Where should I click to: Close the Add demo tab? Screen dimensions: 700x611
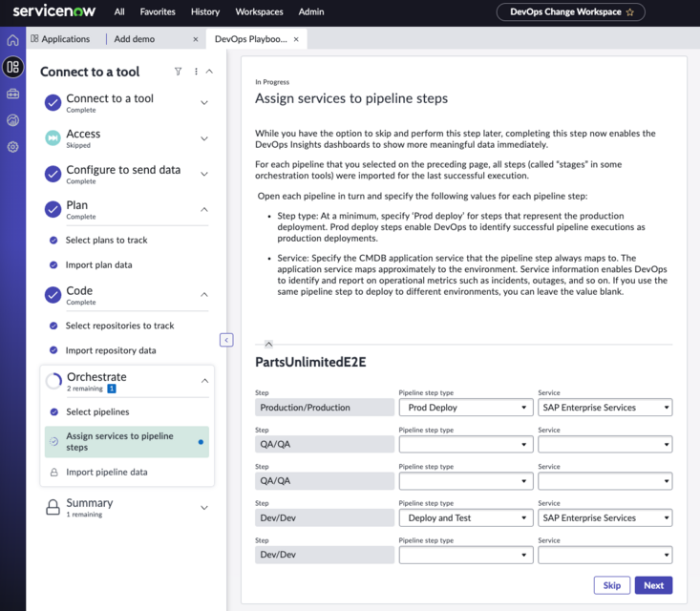click(x=196, y=39)
